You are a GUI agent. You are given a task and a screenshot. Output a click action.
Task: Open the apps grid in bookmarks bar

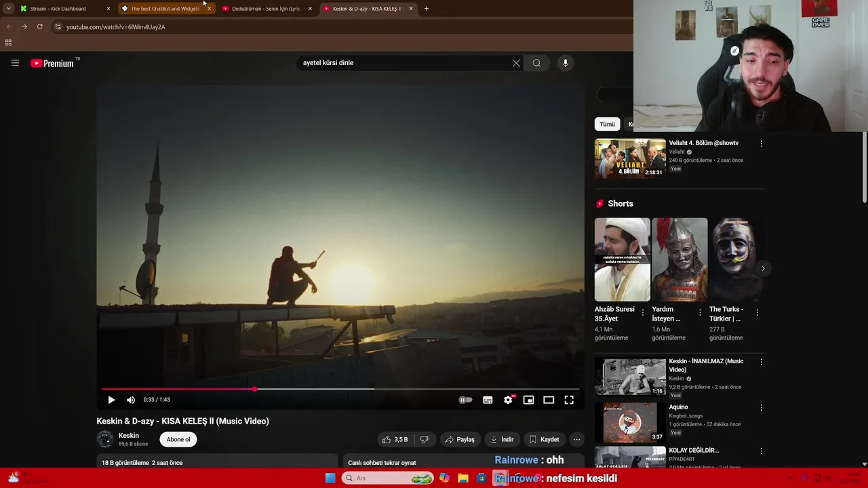(x=8, y=43)
